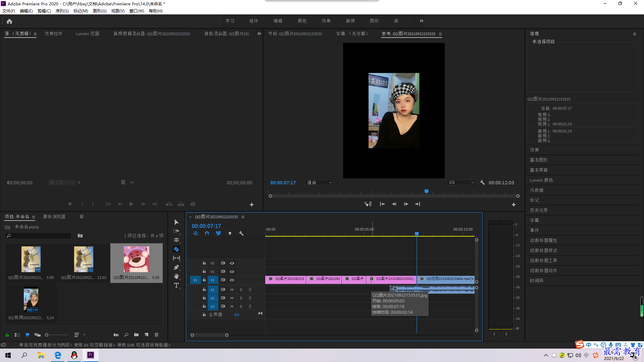Mute audio track A3
This screenshot has width=644, height=362.
232,306
